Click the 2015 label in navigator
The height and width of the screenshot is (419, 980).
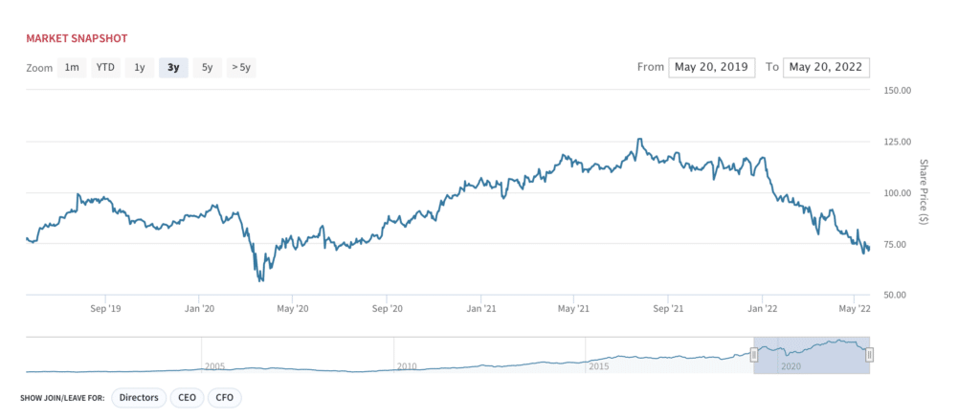[x=598, y=366]
